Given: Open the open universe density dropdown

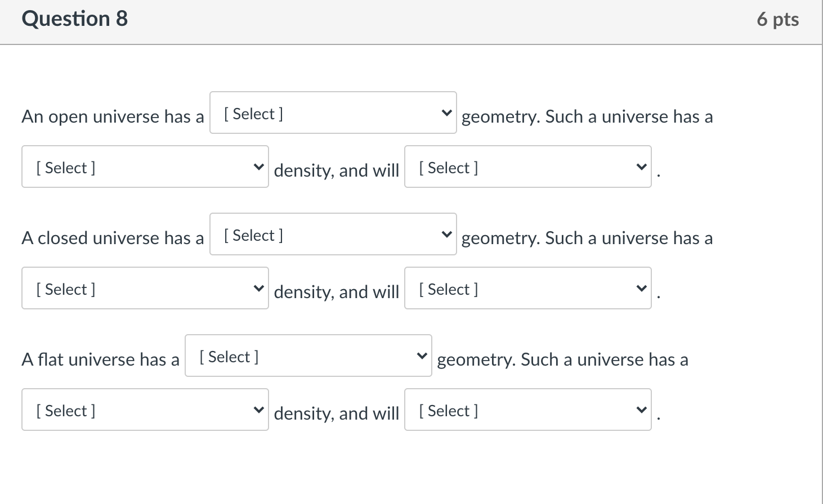Looking at the screenshot, I should tap(145, 167).
